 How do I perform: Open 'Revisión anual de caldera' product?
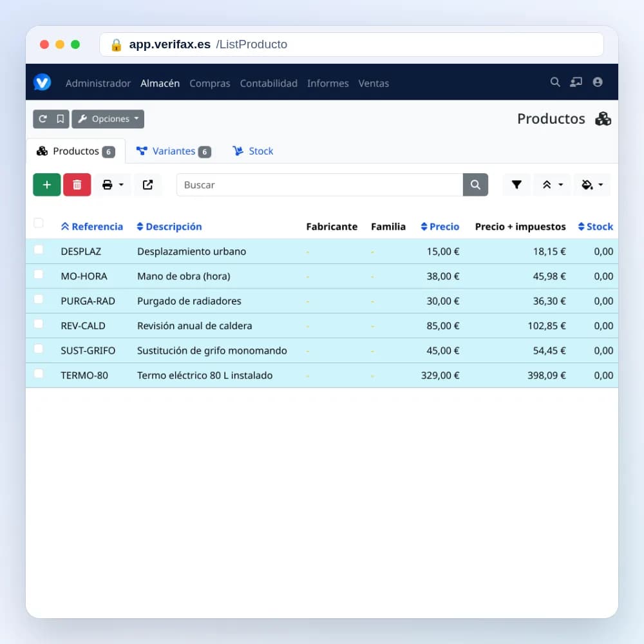click(194, 326)
